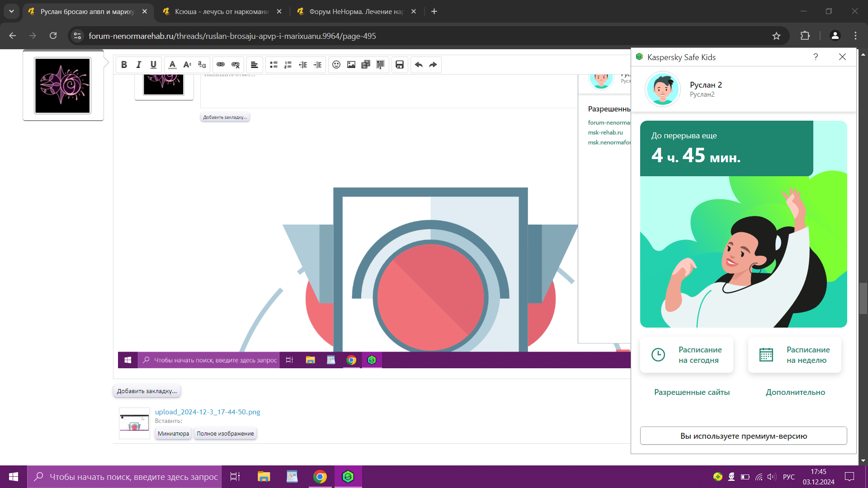Click the Windows taskbar search box
This screenshot has width=868, height=488.
tap(124, 477)
